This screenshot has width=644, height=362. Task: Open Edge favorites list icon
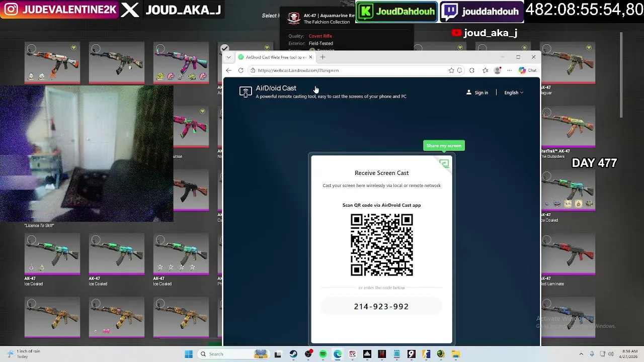[485, 70]
